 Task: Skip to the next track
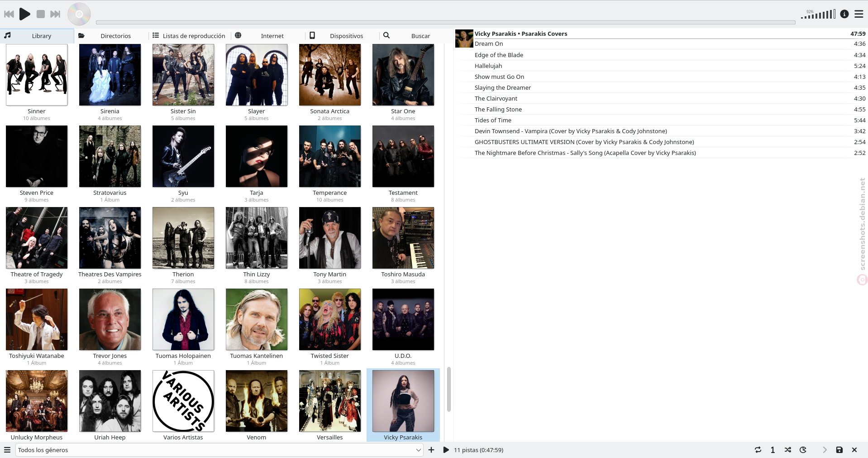pos(55,14)
